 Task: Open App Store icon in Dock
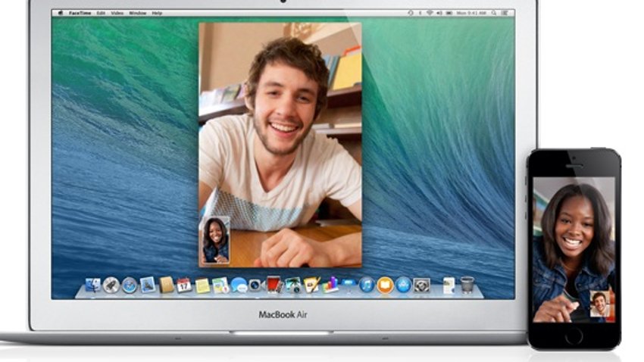tap(403, 285)
